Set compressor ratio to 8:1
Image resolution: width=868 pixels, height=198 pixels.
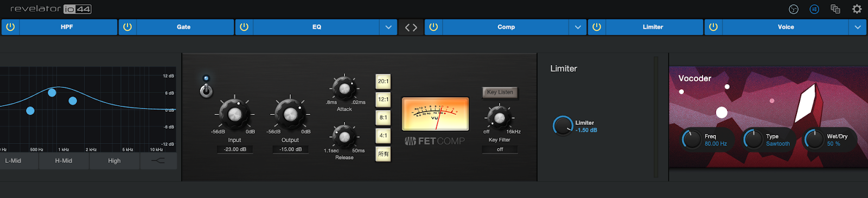coord(383,117)
